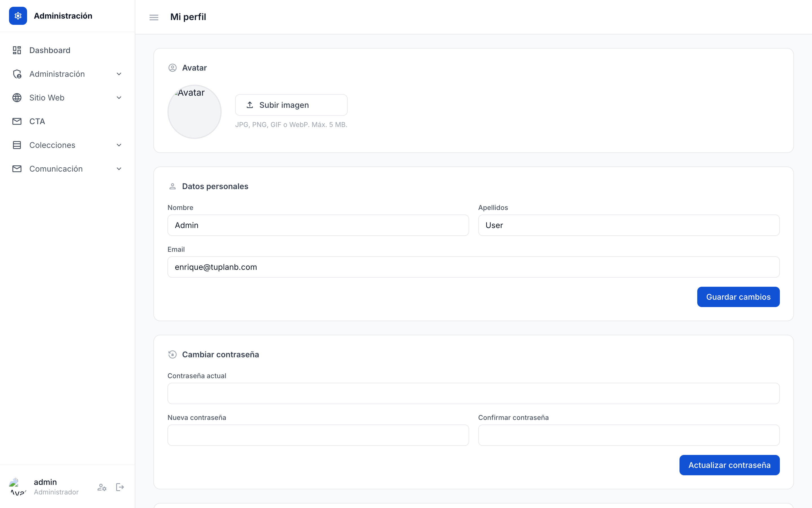Click the Cambiar contraseña lock icon
This screenshot has width=812, height=508.
pos(173,354)
